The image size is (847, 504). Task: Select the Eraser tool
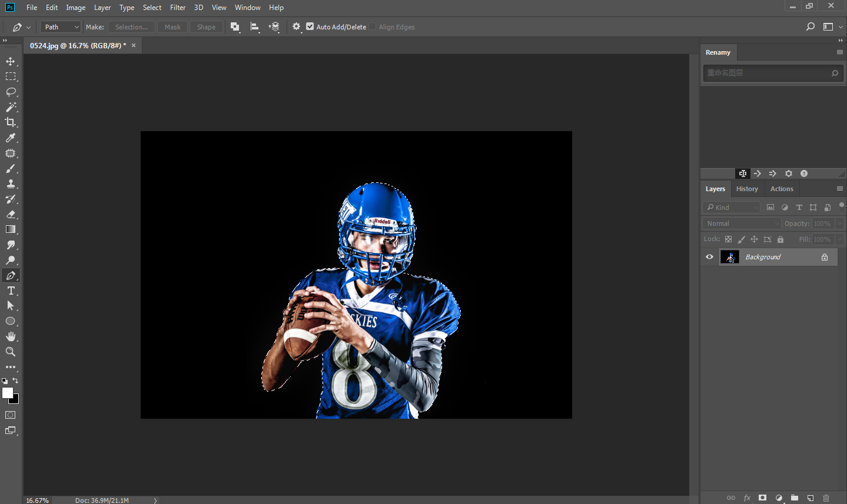pos(11,214)
